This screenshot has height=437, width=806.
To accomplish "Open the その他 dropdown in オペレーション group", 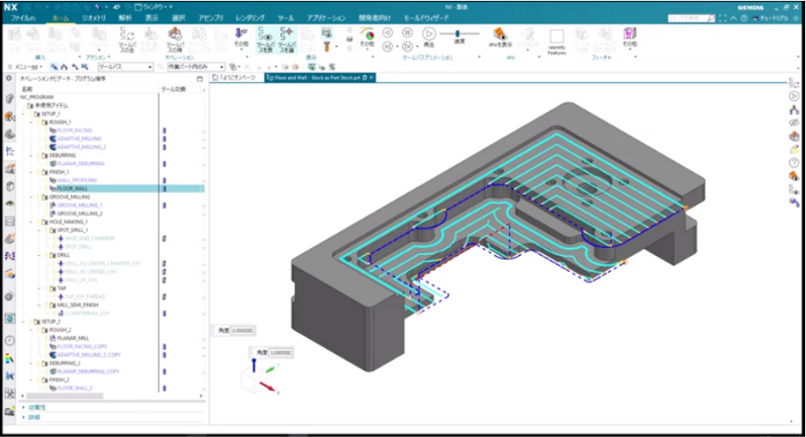I will (x=241, y=37).
